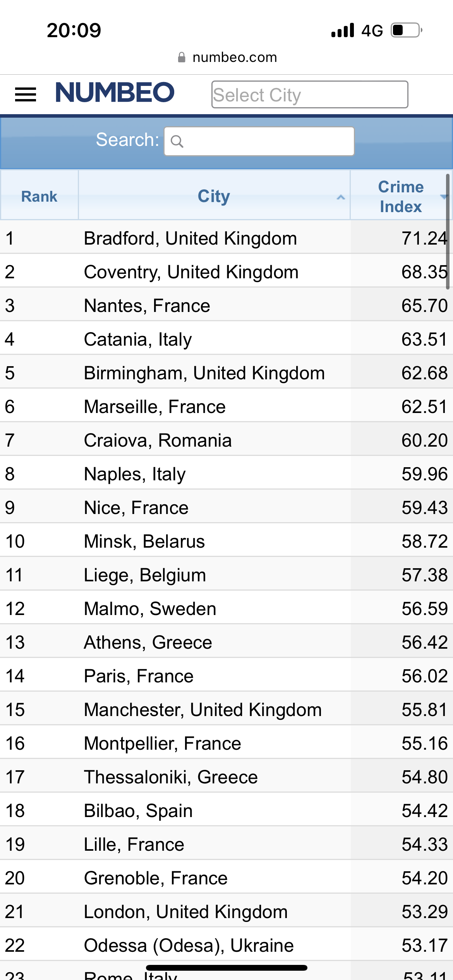The image size is (453, 980).
Task: Focus the Select City input field
Action: 309,94
